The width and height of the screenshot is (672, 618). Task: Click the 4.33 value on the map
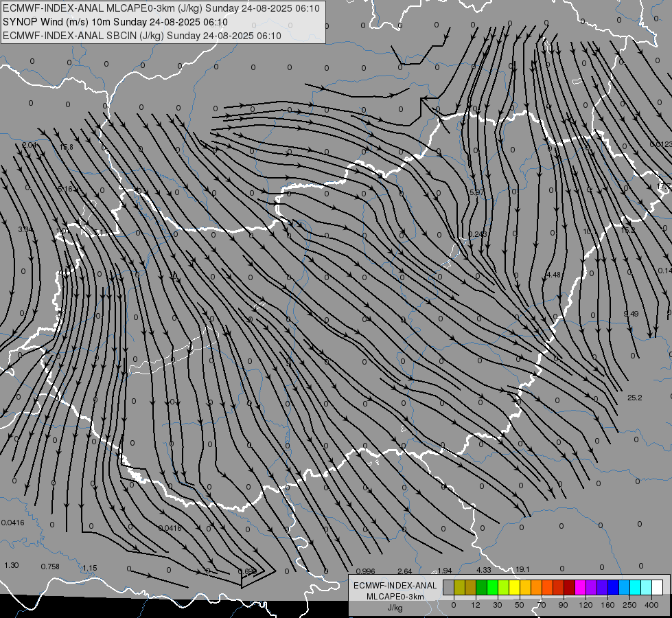pyautogui.click(x=483, y=569)
